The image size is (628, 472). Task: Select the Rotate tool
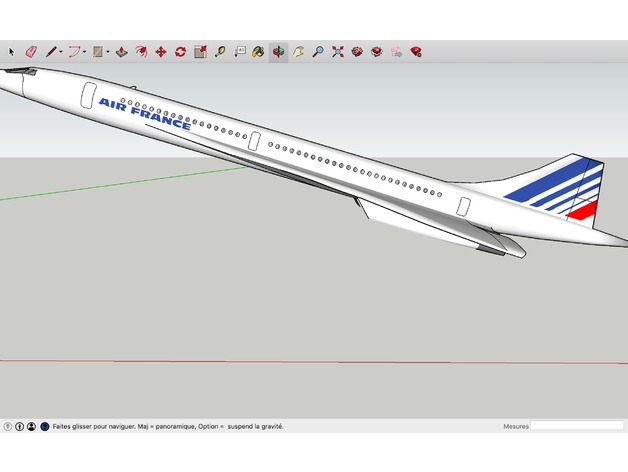[x=180, y=52]
